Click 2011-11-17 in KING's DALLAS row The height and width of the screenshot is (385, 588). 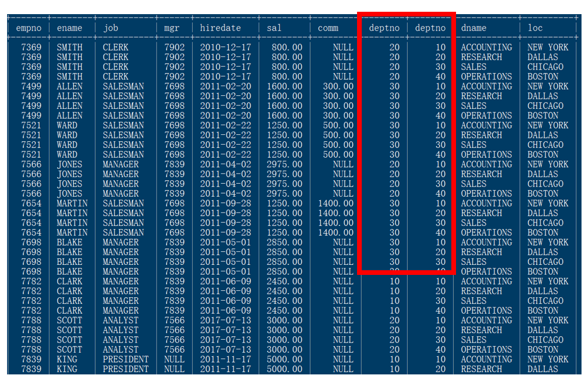pos(226,369)
